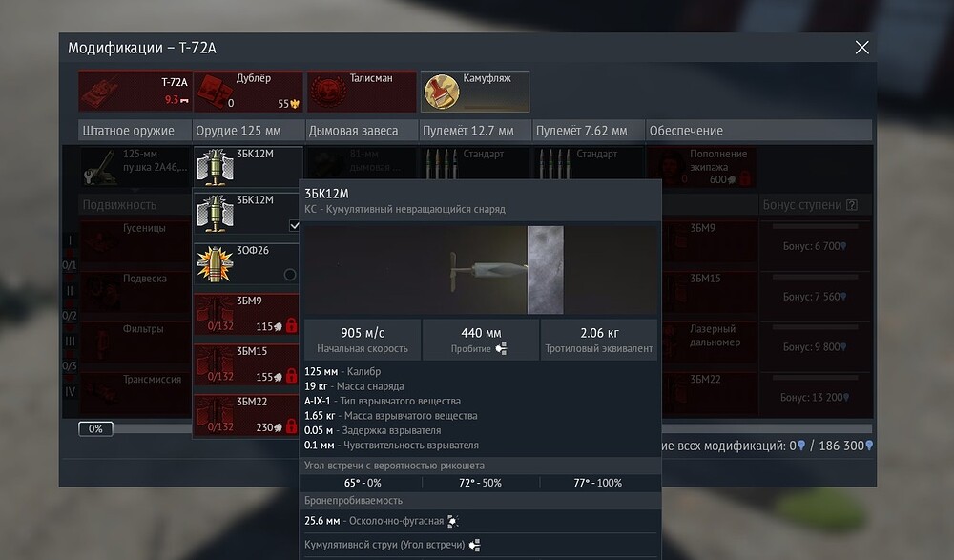Click the Бонус: 9 800 tier bonus

point(815,347)
